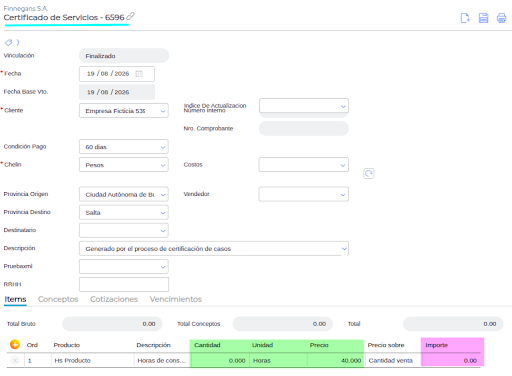512x376 pixels.
Task: Open the Vendedor dropdown
Action: click(304, 194)
